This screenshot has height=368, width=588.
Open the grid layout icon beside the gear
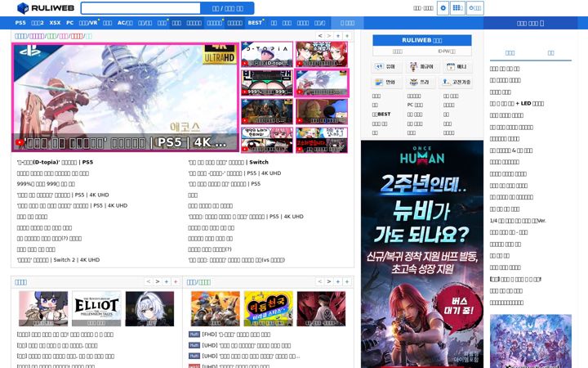(457, 8)
